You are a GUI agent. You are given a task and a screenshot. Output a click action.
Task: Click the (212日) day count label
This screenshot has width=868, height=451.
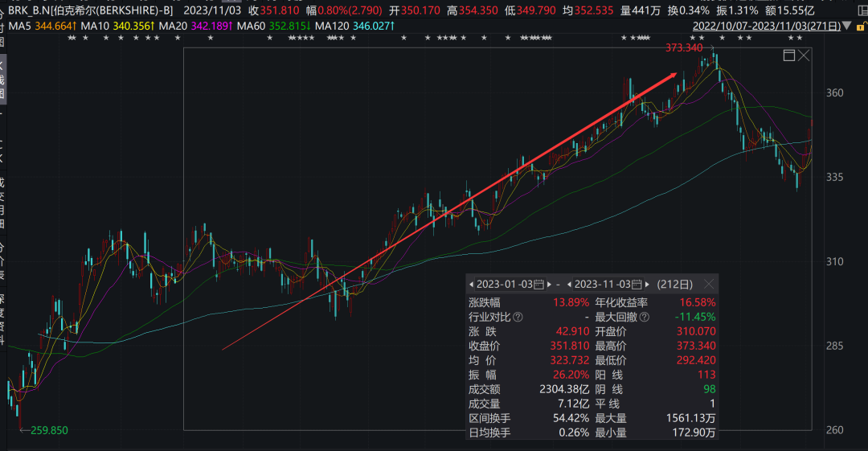pyautogui.click(x=675, y=285)
